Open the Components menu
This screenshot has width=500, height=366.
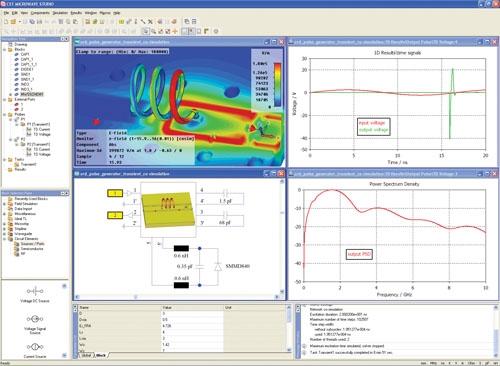point(40,13)
